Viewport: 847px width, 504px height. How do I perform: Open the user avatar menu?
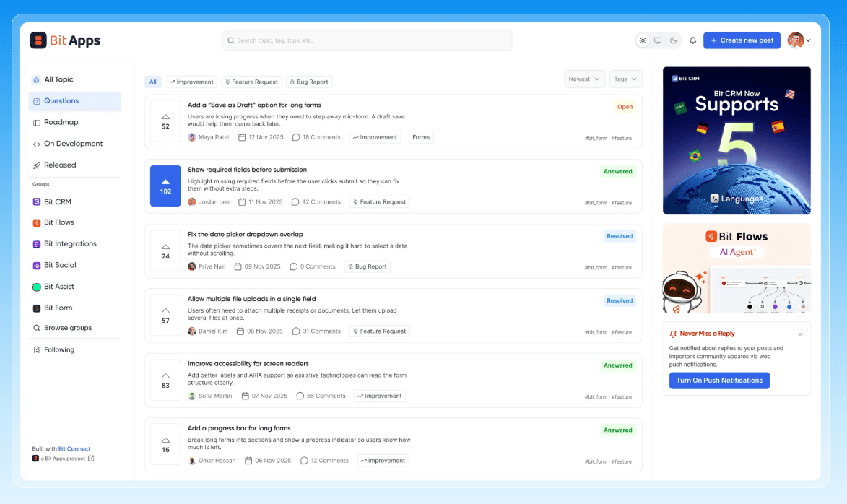(x=799, y=40)
